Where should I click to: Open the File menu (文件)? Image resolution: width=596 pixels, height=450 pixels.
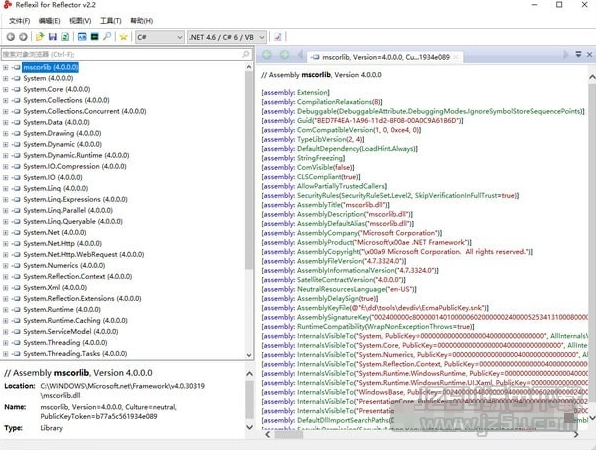[19, 21]
